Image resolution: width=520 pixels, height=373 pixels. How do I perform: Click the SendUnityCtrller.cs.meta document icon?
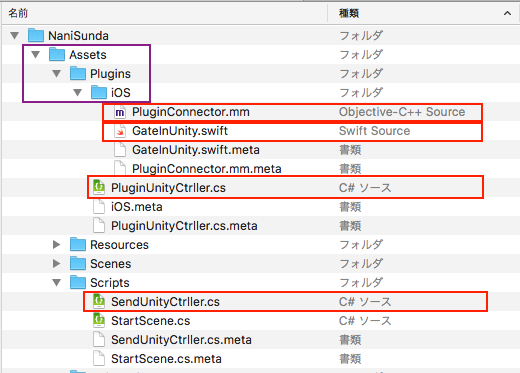click(99, 340)
